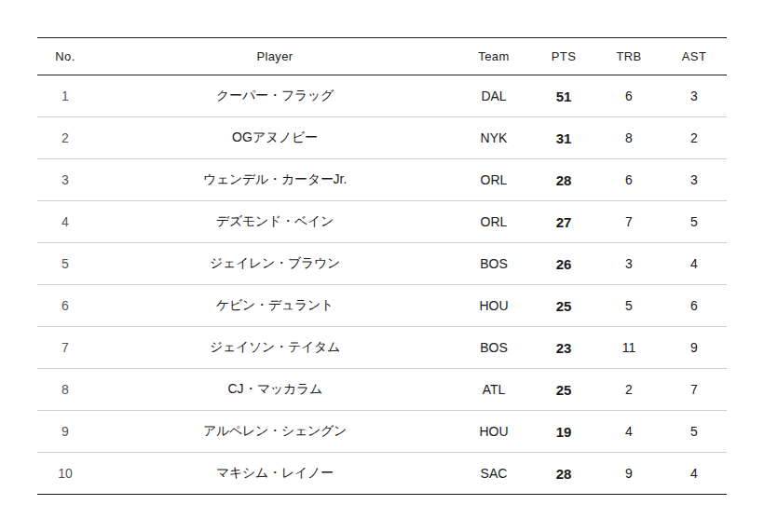
Task: Select CJ・マッカラム in the list
Action: point(275,389)
